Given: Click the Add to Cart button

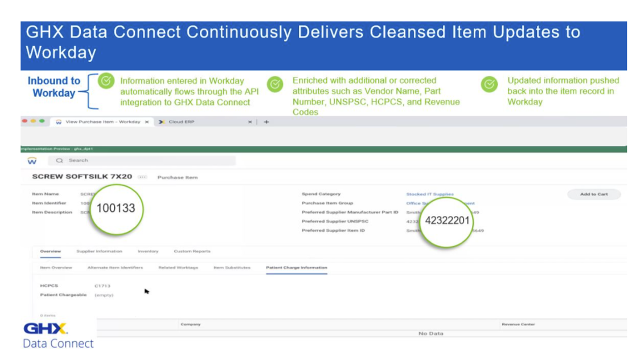Looking at the screenshot, I should [594, 194].
